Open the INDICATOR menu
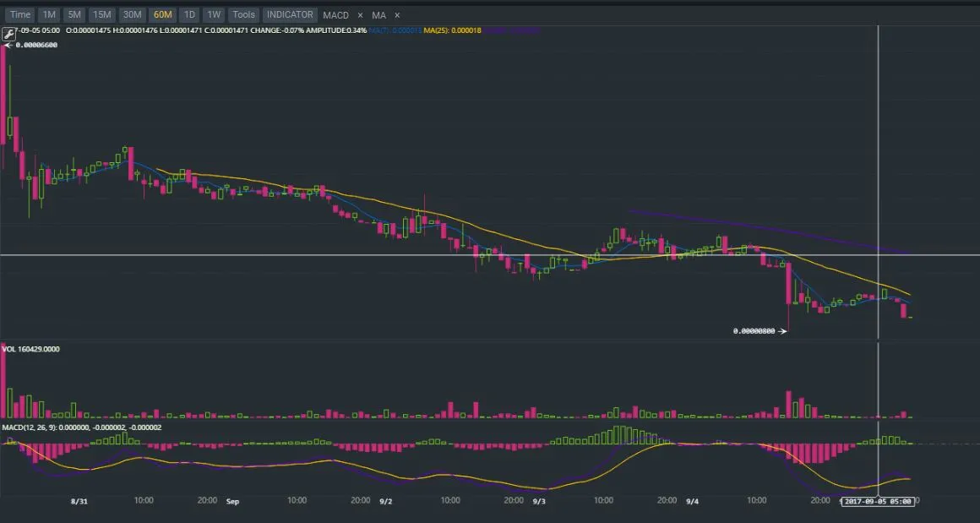980x523 pixels. coord(290,14)
